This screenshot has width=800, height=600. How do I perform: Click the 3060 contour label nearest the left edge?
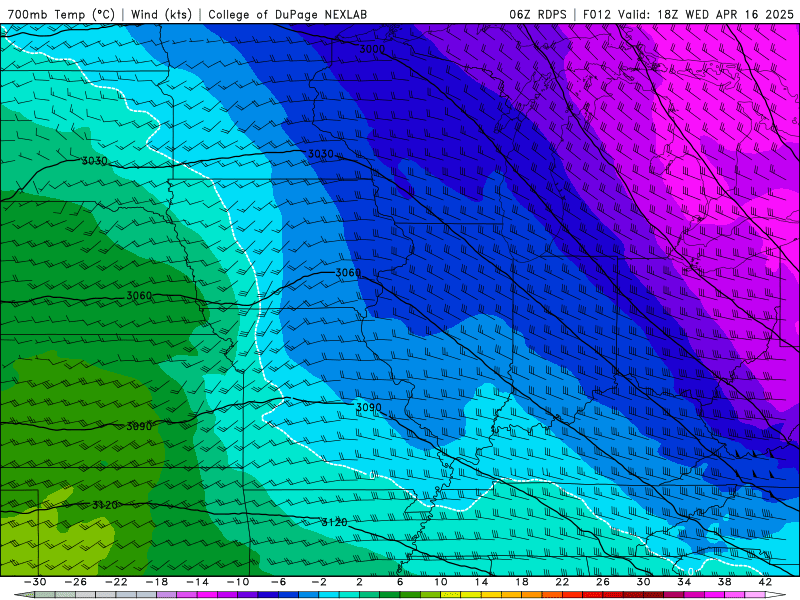(x=139, y=295)
